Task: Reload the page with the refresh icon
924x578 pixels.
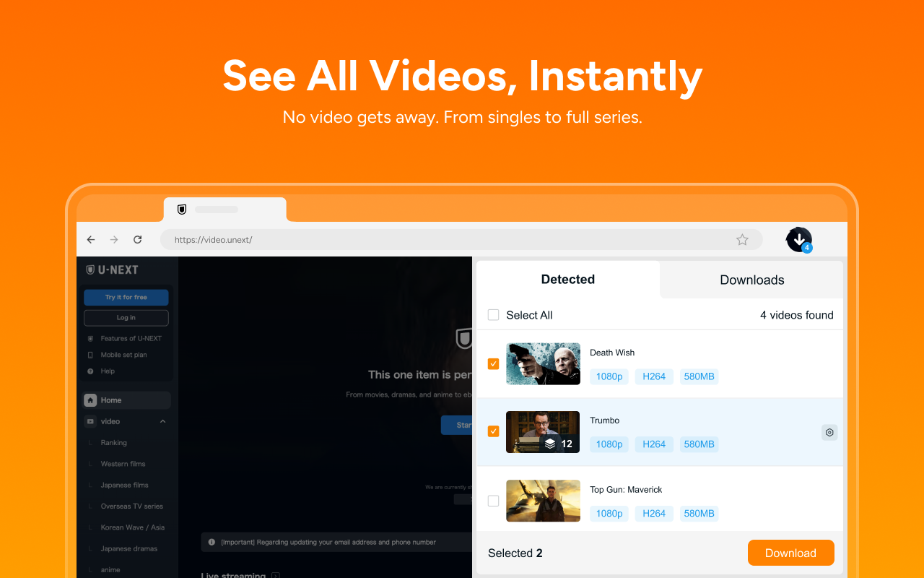Action: pos(138,240)
